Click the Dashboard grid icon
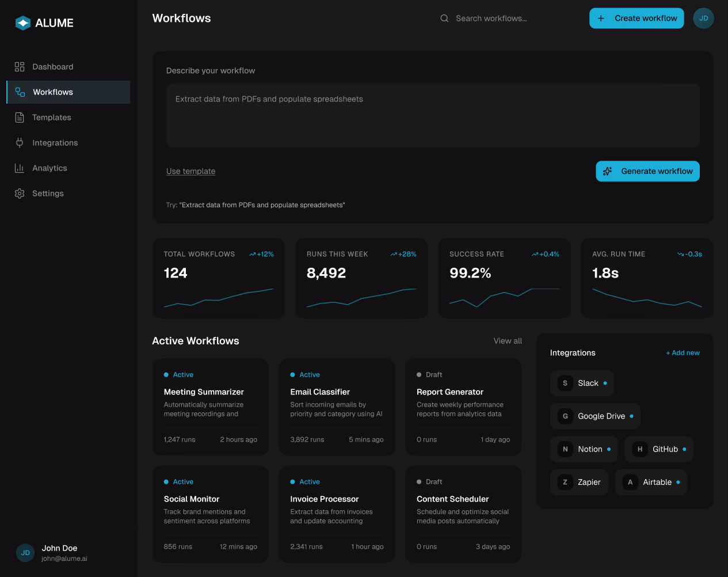This screenshot has width=728, height=577. coord(20,67)
